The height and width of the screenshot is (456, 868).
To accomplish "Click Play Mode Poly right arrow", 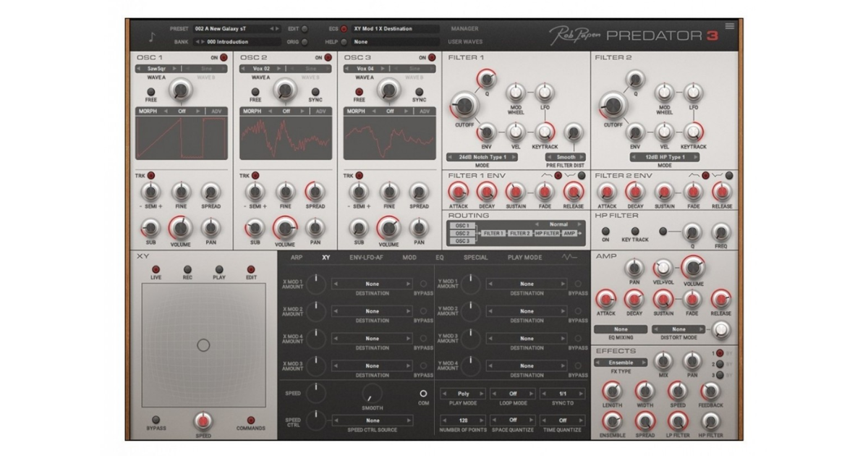I will [482, 393].
